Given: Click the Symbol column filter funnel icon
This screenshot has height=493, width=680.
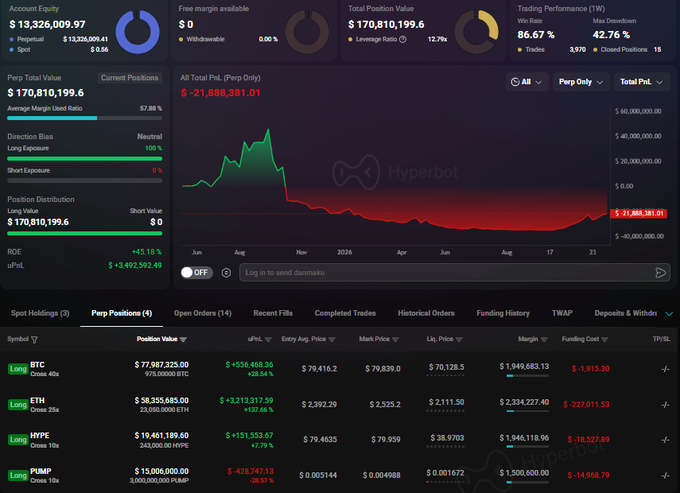Looking at the screenshot, I should [x=35, y=340].
